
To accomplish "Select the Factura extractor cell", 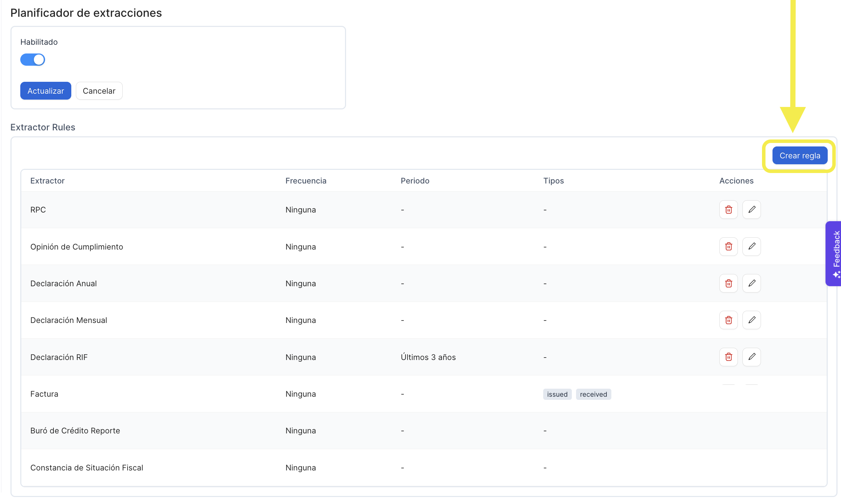I will (44, 394).
